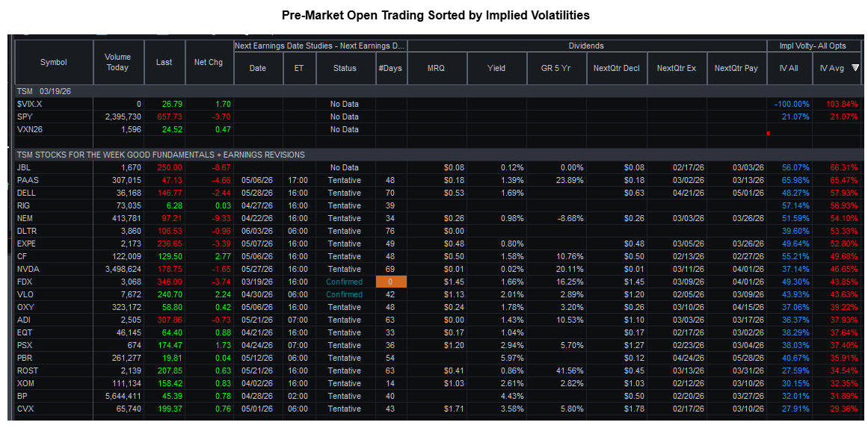Click the orange #Days cell for FDX
The image size is (868, 428).
coord(392,282)
